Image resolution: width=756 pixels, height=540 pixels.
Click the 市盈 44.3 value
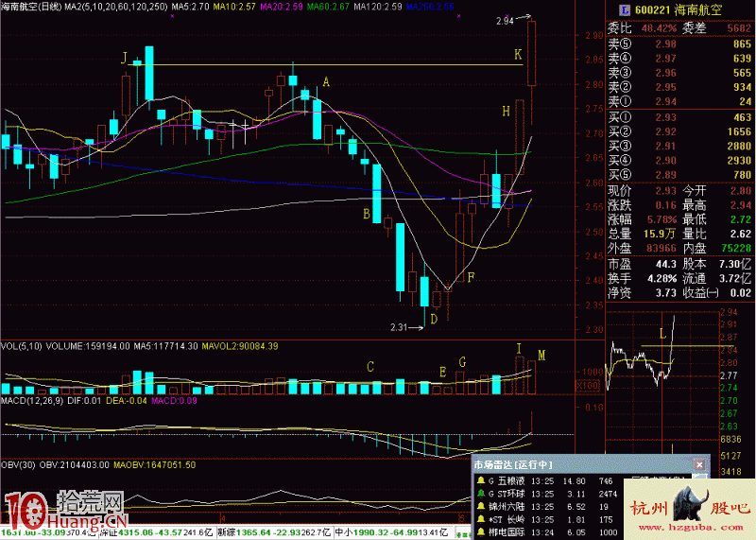pyautogui.click(x=666, y=265)
